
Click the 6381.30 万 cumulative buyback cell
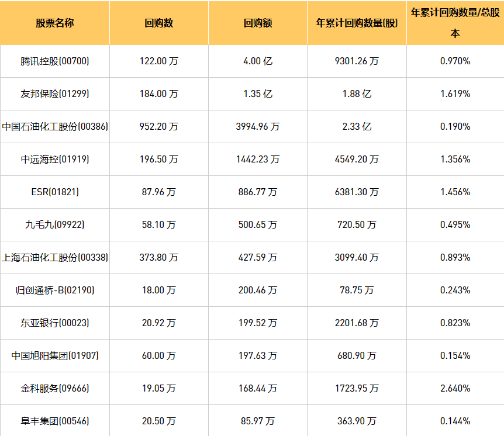tap(357, 192)
